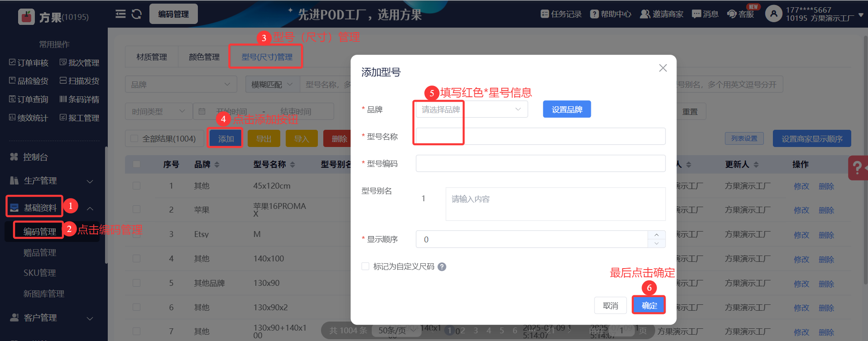This screenshot has height=341, width=868.
Task: Open SKU管理 in sidebar
Action: [x=40, y=273]
